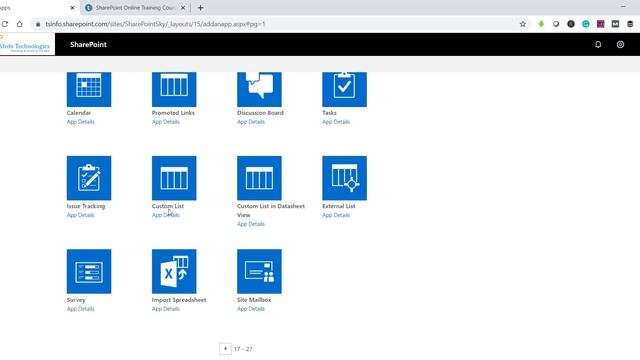The width and height of the screenshot is (640, 360).
Task: Add the External List app tile
Action: click(344, 178)
